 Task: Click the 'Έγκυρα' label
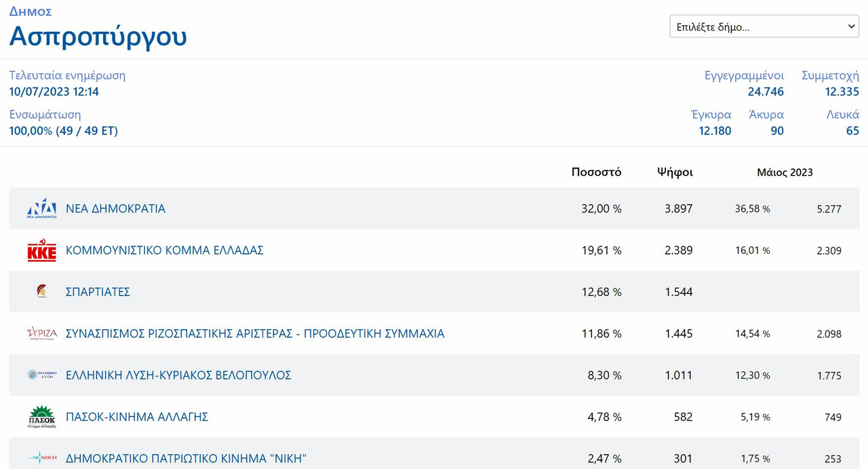[711, 115]
